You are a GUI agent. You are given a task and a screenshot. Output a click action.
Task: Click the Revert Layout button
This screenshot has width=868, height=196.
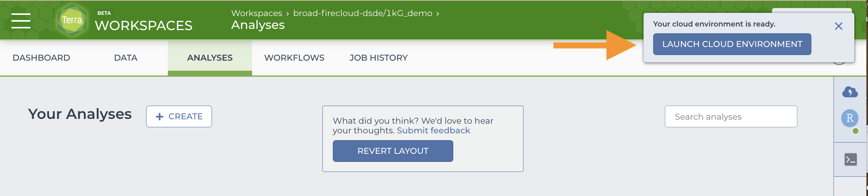point(393,151)
